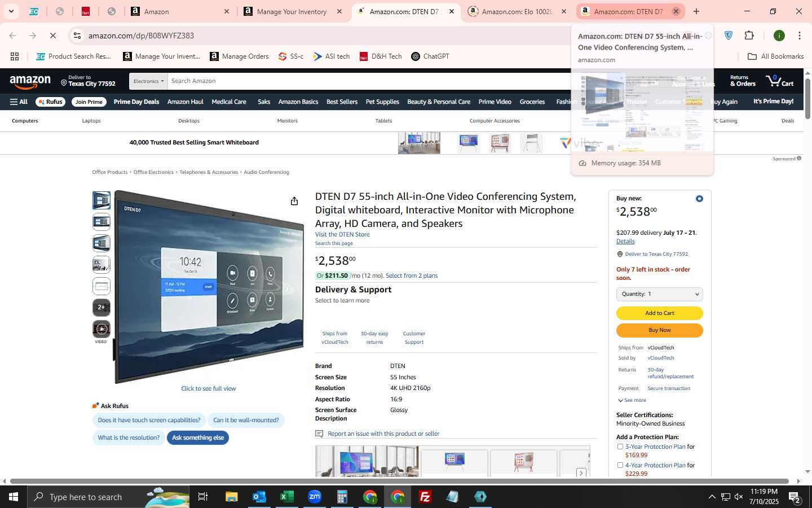Open the notification center icon
Screen dimensions: 812x508
[x=795, y=497]
